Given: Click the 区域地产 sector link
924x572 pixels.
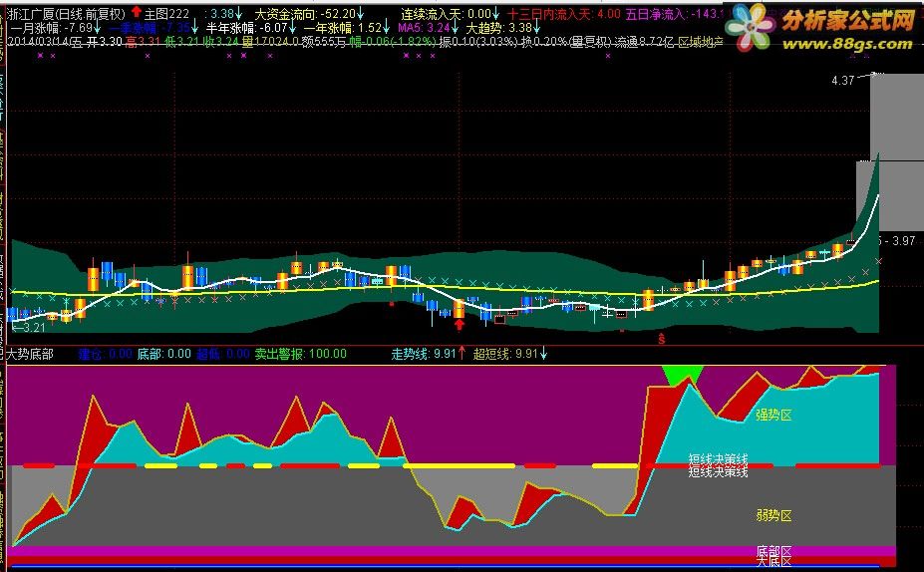Looking at the screenshot, I should coord(700,42).
